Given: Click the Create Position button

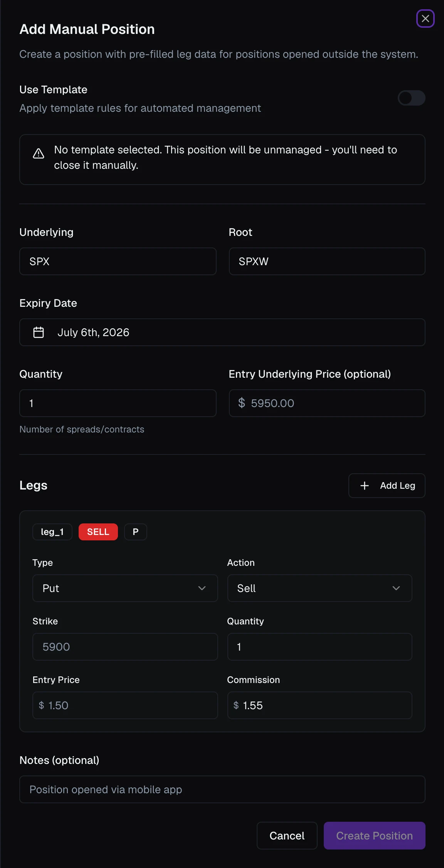Looking at the screenshot, I should [374, 836].
